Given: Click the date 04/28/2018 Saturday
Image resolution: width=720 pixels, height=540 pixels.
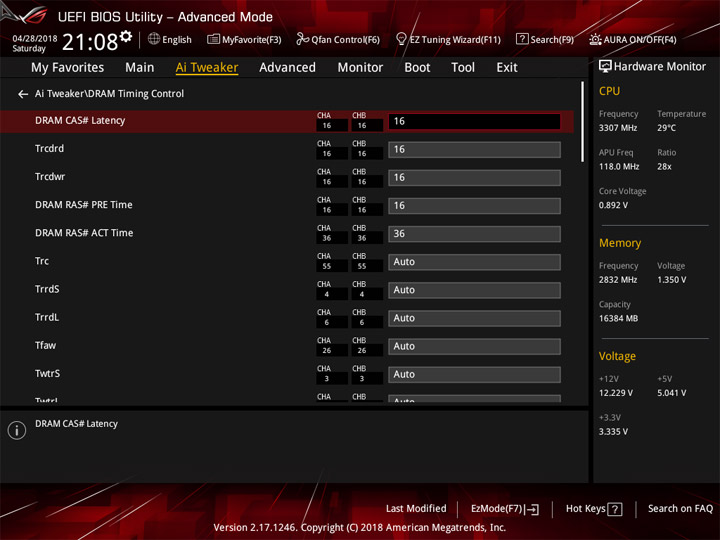Looking at the screenshot, I should click(34, 43).
